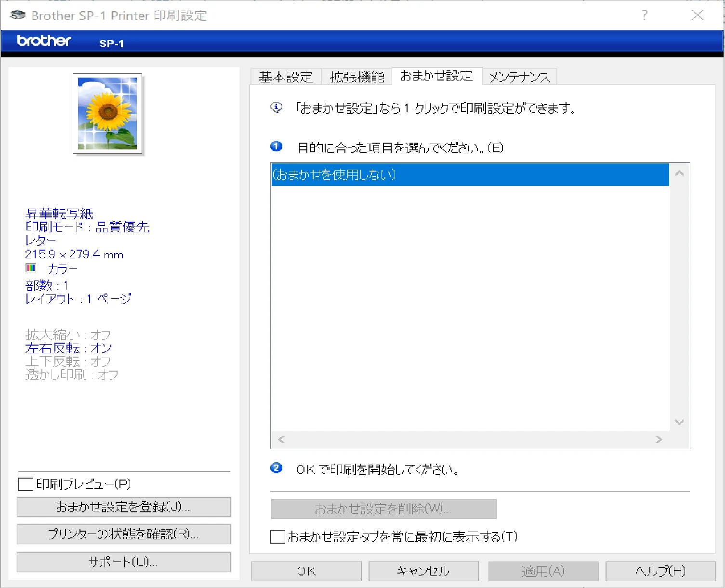Select the (おまかせを使用しない) list item
Image resolution: width=725 pixels, height=588 pixels.
pyautogui.click(x=470, y=174)
